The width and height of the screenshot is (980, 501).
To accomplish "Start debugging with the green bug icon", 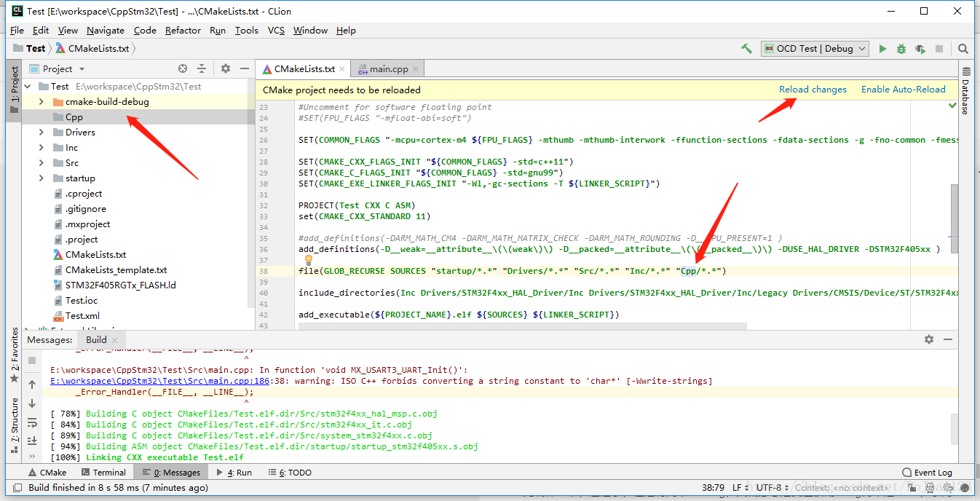I will [901, 48].
